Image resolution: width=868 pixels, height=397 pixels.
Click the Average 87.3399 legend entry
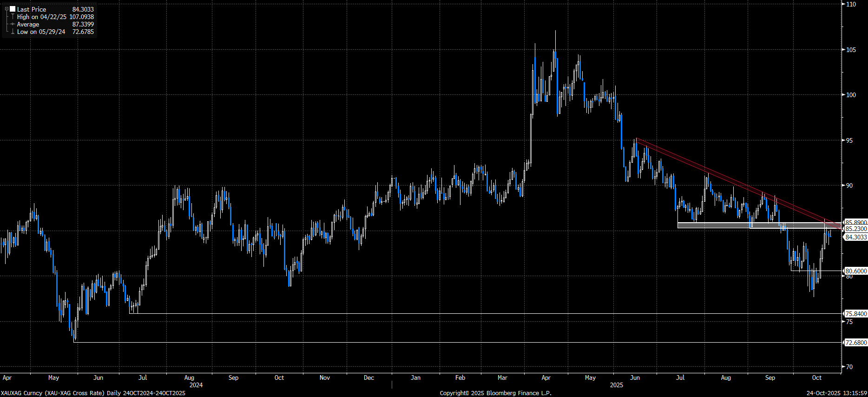28,24
